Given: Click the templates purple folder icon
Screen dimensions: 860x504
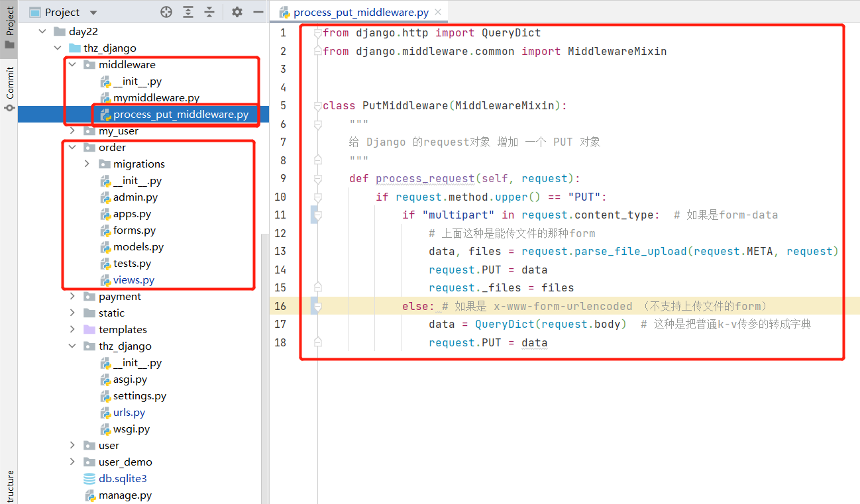Looking at the screenshot, I should [89, 329].
